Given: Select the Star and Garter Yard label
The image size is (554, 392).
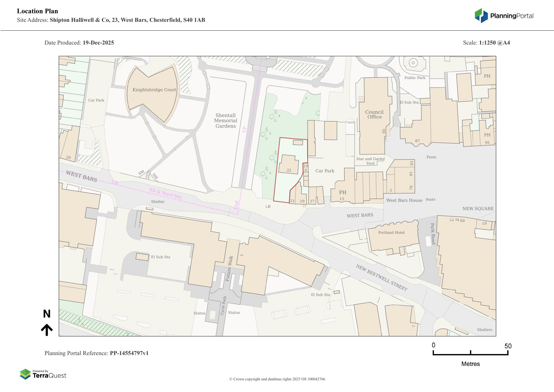Looking at the screenshot, I should [370, 161].
